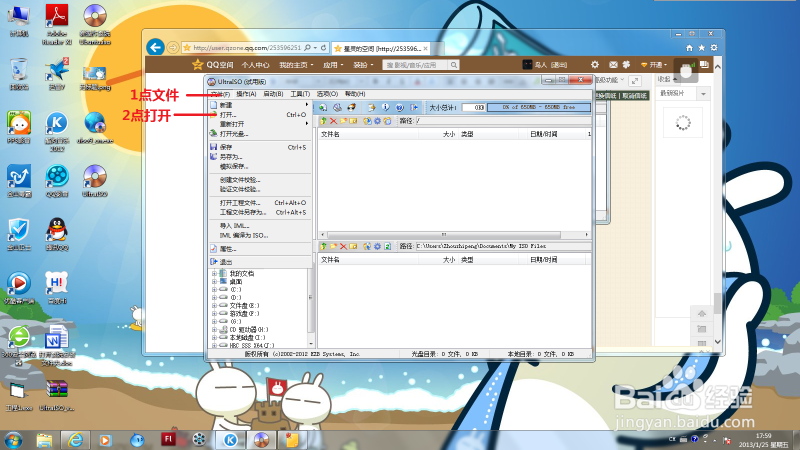Click the 650MB capacity progress bar

point(539,107)
